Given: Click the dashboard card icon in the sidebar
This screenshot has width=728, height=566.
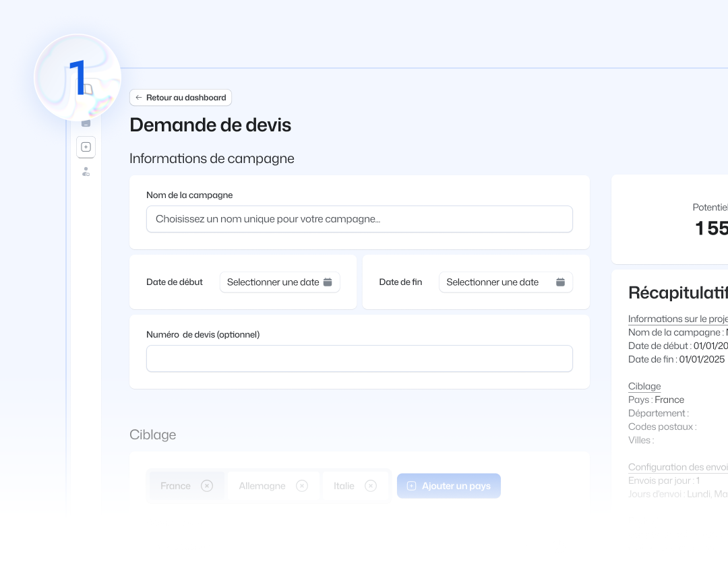Looking at the screenshot, I should [86, 123].
